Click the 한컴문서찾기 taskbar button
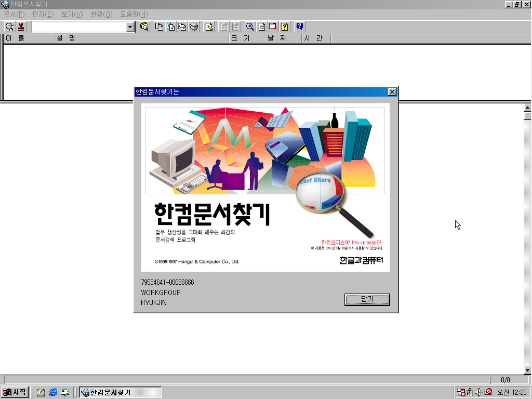This screenshot has height=399, width=532. coord(121,392)
